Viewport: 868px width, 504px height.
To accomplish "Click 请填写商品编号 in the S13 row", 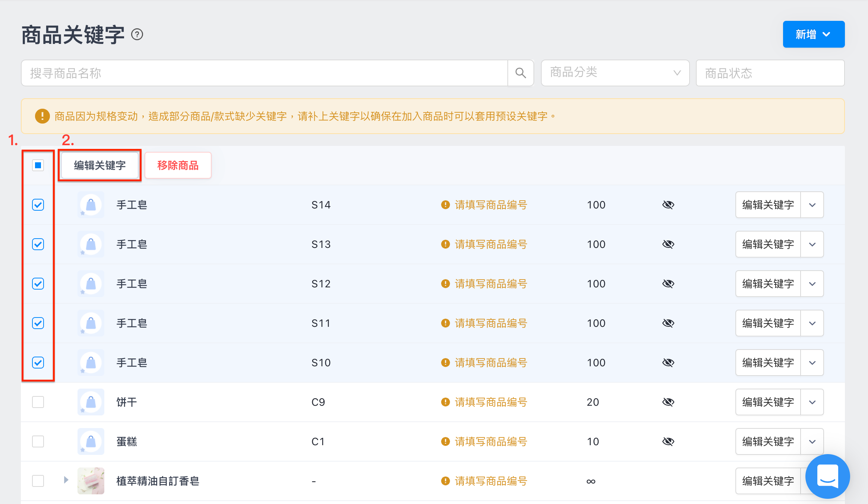I will point(491,244).
